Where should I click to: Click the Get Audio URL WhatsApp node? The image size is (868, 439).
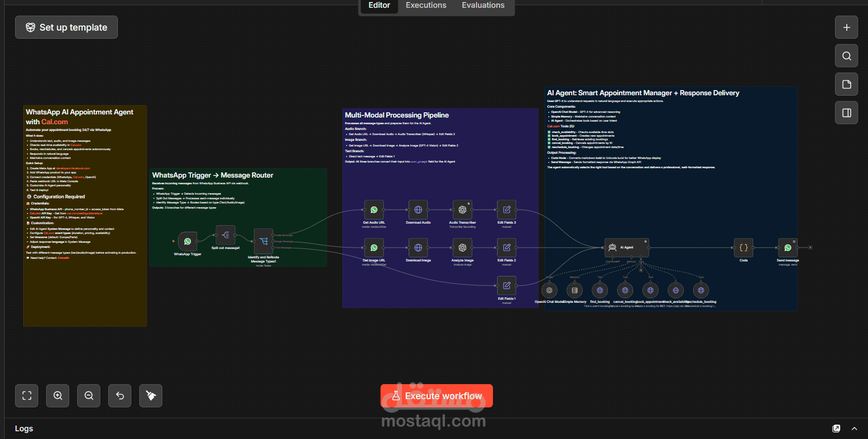(374, 210)
